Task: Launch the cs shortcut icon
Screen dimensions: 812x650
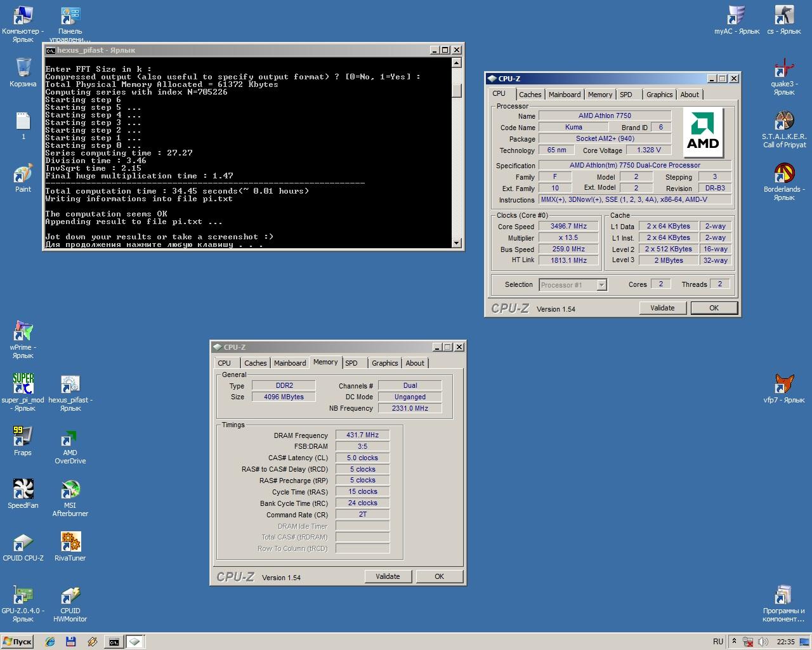Action: [784, 20]
